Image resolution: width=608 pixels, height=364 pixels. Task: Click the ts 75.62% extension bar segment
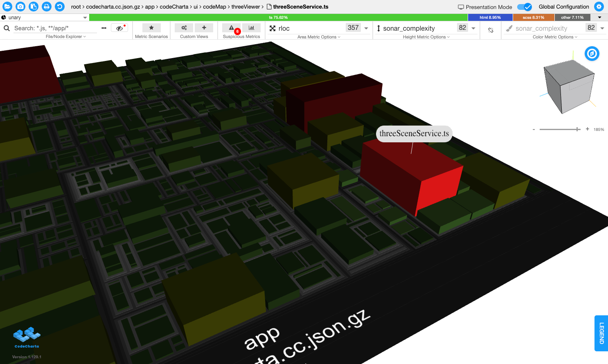[278, 18]
